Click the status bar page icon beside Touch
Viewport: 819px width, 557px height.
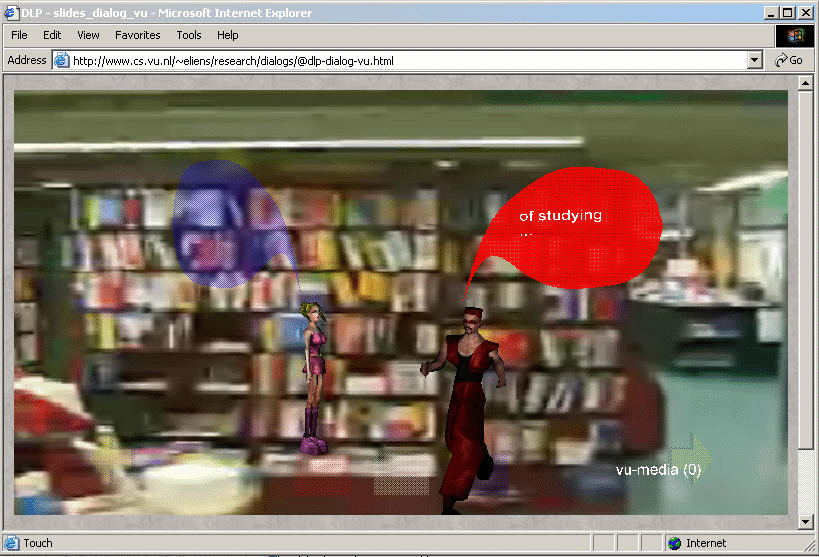pos(12,543)
